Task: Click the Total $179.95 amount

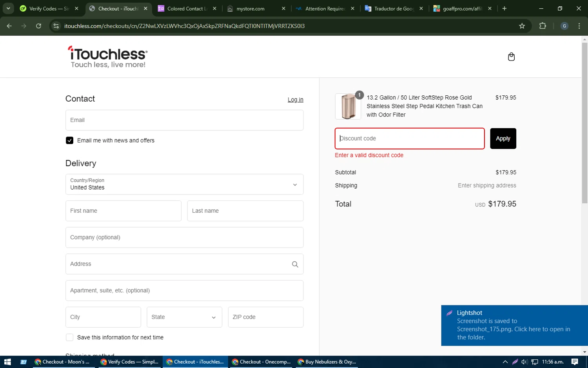Action: coord(502,204)
